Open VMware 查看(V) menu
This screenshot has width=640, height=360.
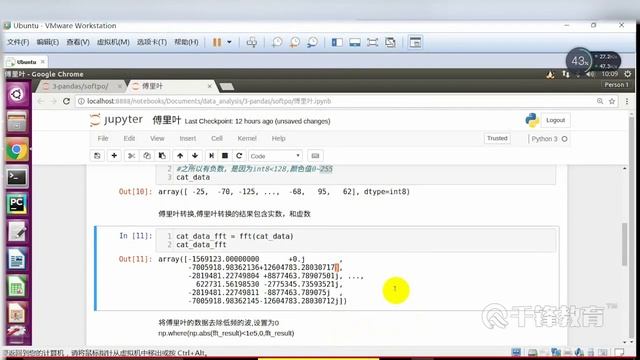click(x=78, y=42)
